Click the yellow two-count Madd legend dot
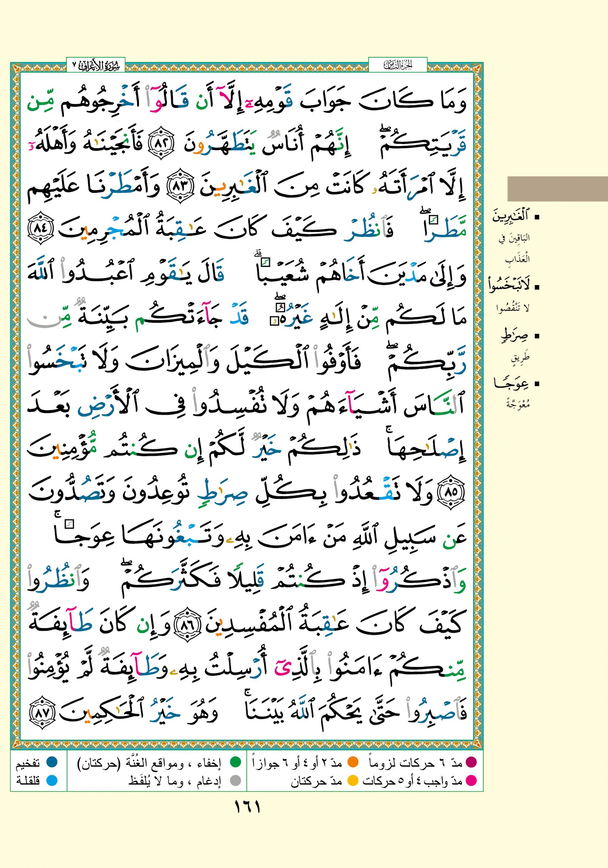This screenshot has height=868, width=608. click(353, 780)
